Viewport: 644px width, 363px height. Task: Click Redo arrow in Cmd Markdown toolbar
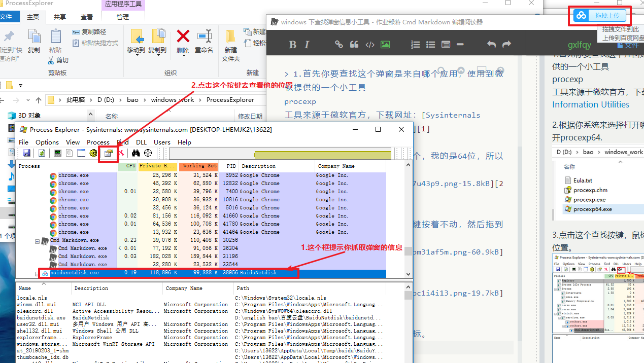506,45
